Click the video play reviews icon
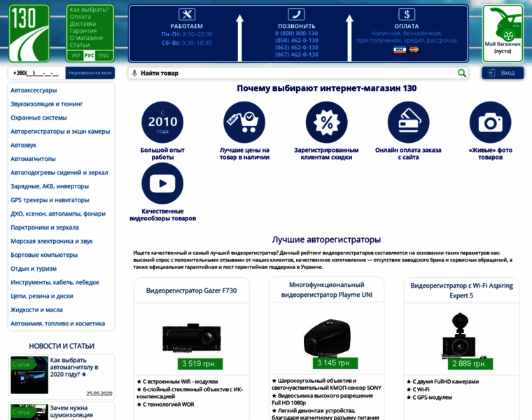 point(162,183)
